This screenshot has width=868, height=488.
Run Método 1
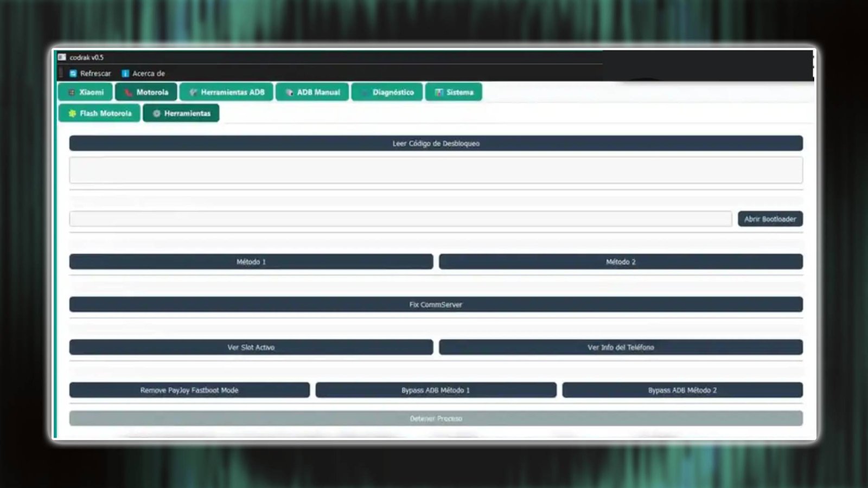pyautogui.click(x=251, y=262)
